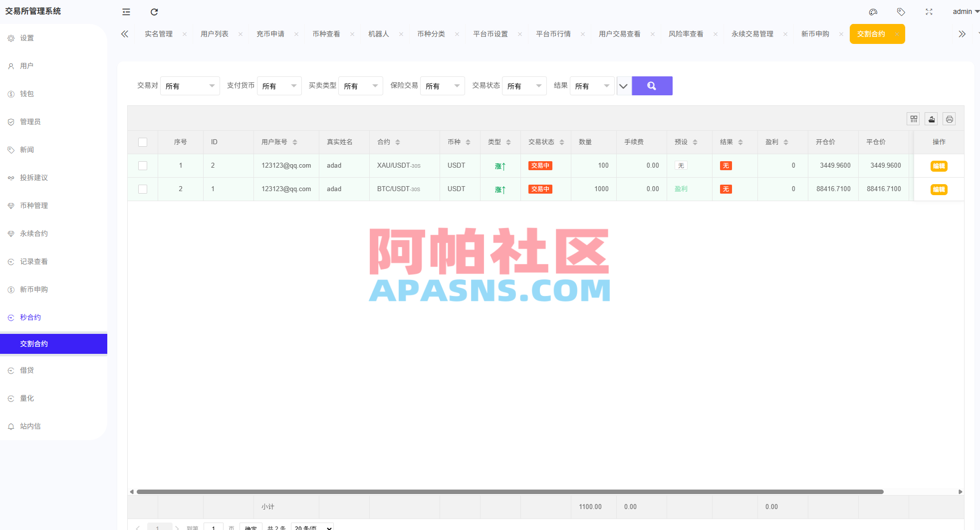
Task: Click the 盈利 link in the 预设 column
Action: pyautogui.click(x=681, y=189)
